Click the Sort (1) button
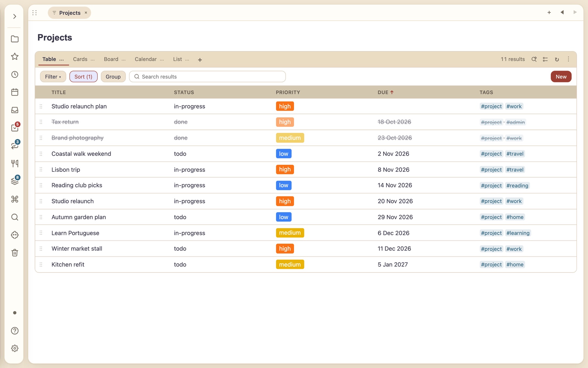The height and width of the screenshot is (368, 588). tap(83, 77)
